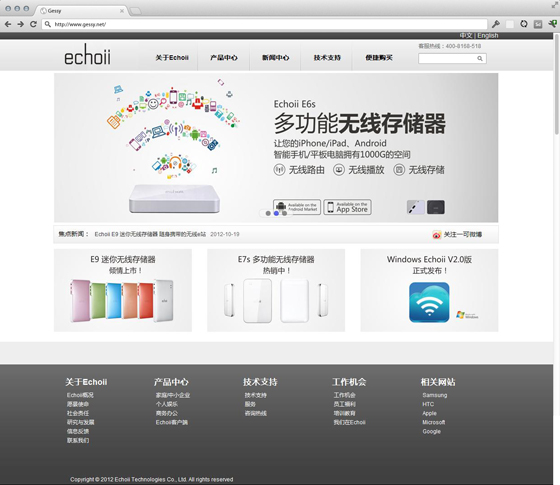Open footer link 信息反馈
Screen dimensions: 560x485
[78, 431]
